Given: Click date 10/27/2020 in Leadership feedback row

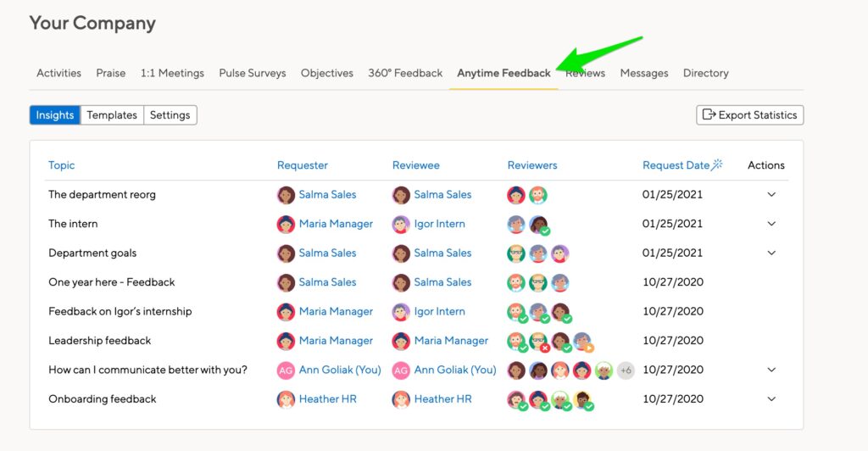Looking at the screenshot, I should tap(672, 341).
